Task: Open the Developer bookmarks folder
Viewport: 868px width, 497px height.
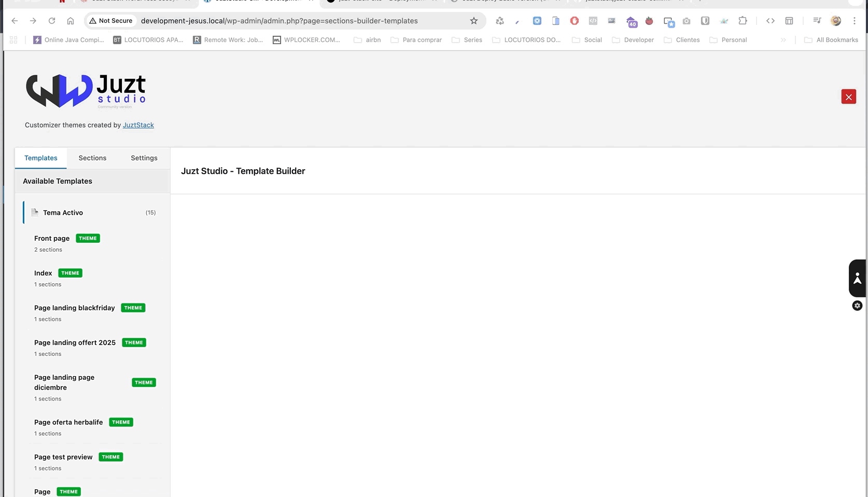Action: 633,40
